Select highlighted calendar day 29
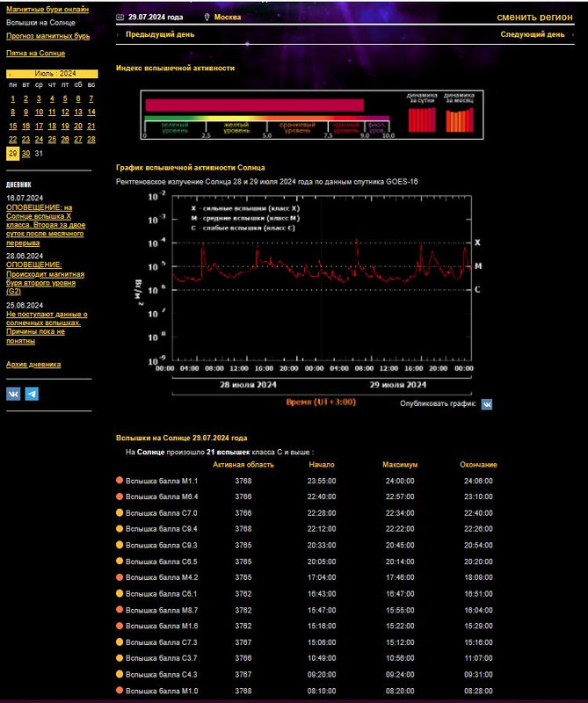This screenshot has height=703, width=588. click(x=12, y=153)
